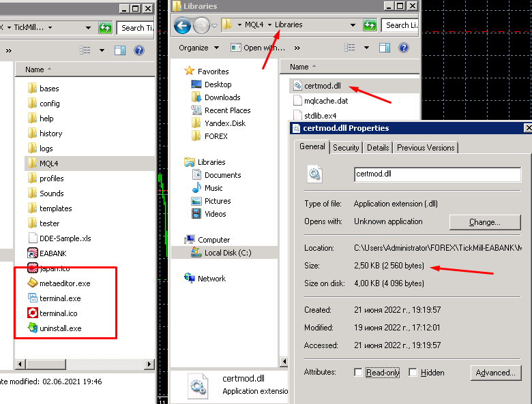
Task: Expand MQL4 breadcrumb arrow in address bar
Action: click(x=269, y=25)
